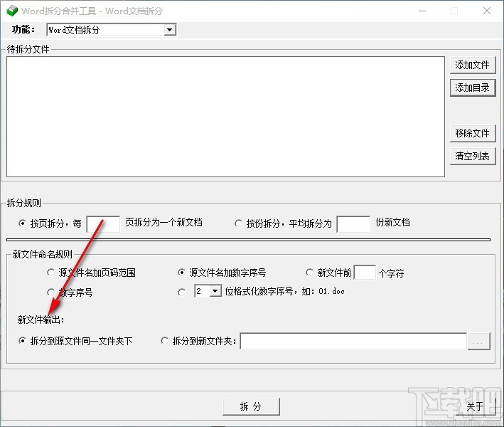Click the 页拆分为一个新文档 text

(163, 222)
